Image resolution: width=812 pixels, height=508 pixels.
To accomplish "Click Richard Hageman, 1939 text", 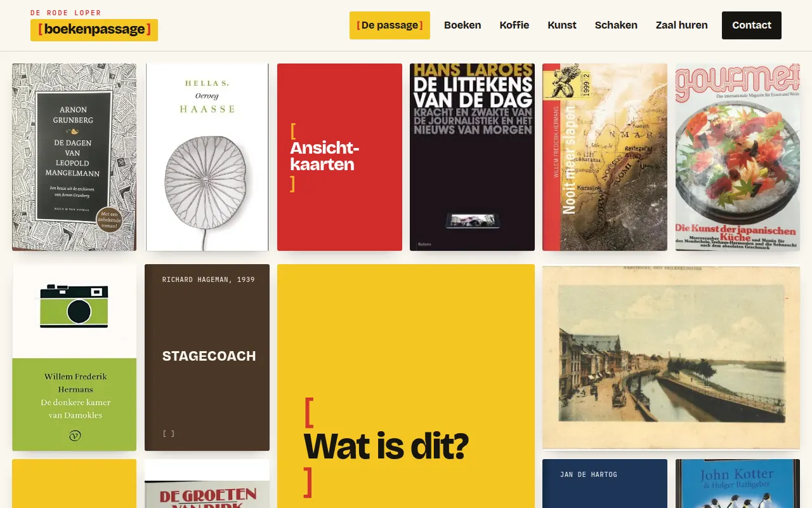I will point(208,279).
